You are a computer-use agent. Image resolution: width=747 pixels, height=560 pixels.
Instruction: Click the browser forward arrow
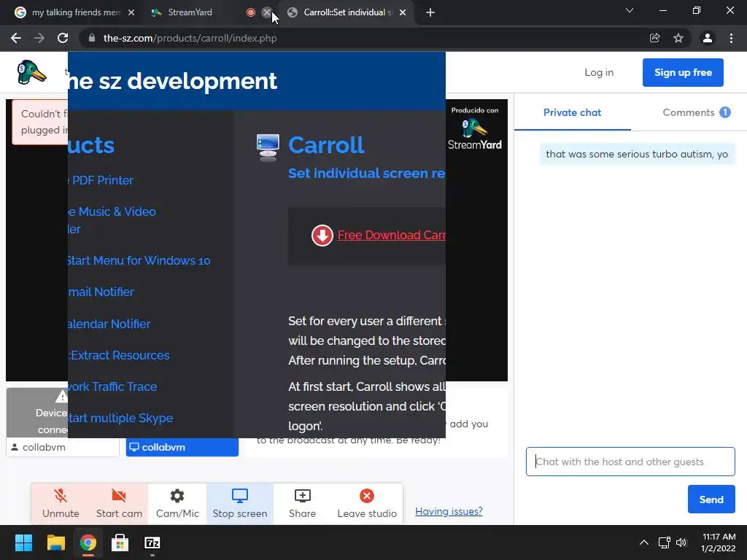click(x=39, y=38)
